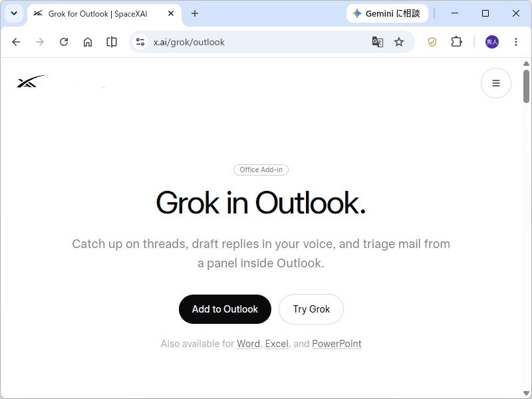Screen dimensions: 532x399
Task: Open the Extensions puzzle icon
Action: [x=456, y=42]
